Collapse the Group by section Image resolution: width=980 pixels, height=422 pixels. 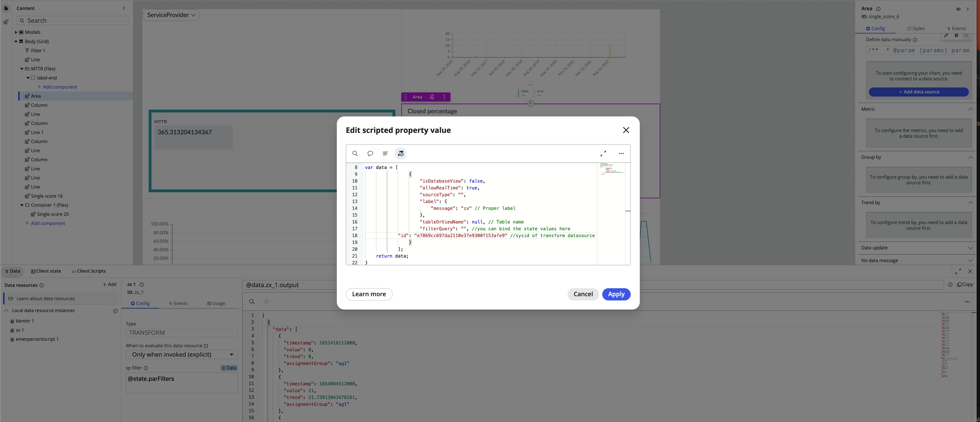970,157
